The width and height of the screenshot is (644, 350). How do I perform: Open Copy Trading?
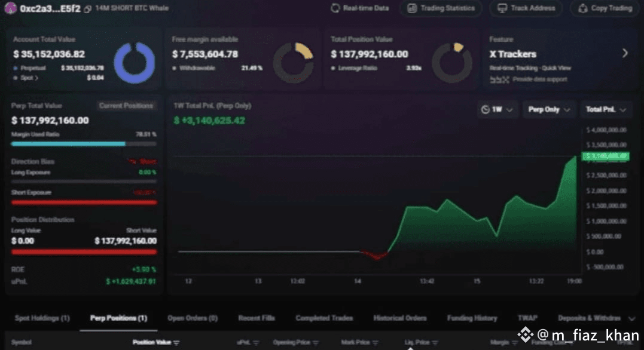[x=605, y=8]
